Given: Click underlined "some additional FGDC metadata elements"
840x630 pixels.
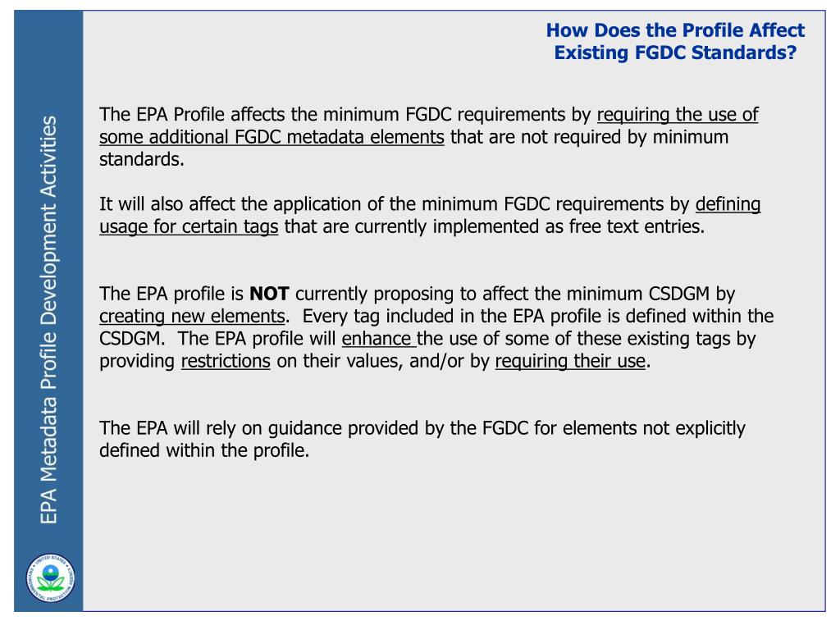Looking at the screenshot, I should pos(272,137).
